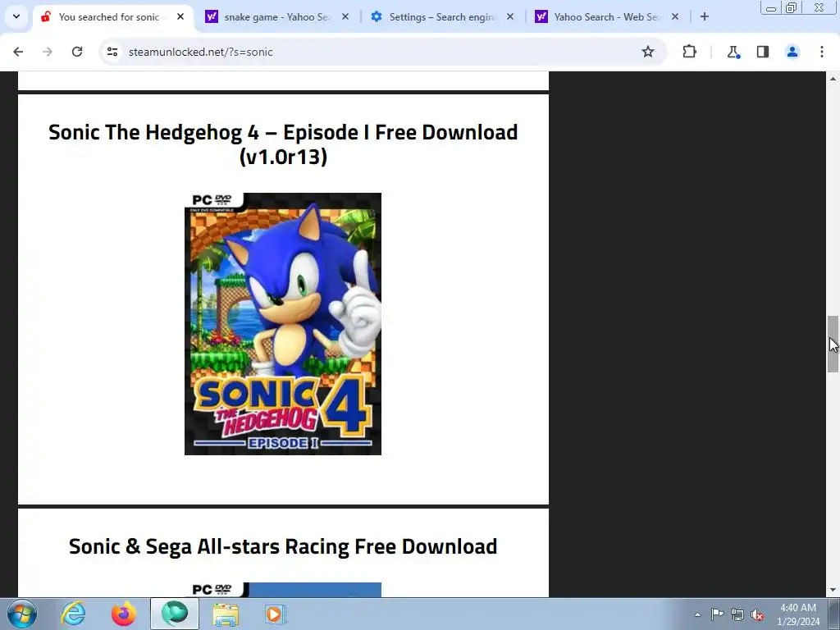The width and height of the screenshot is (840, 630).
Task: Open the Chrome three-dot menu
Action: (x=822, y=52)
